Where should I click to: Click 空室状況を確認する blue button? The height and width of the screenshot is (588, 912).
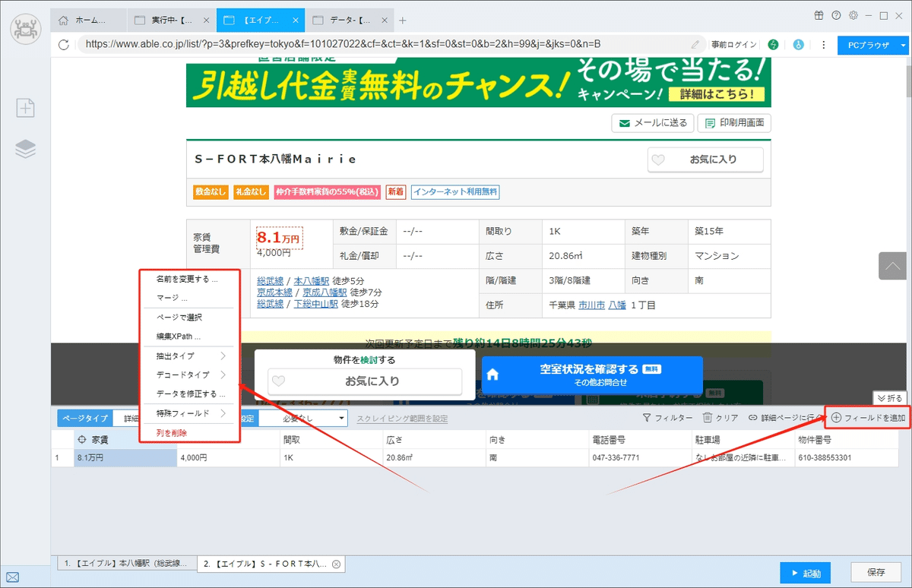[592, 375]
